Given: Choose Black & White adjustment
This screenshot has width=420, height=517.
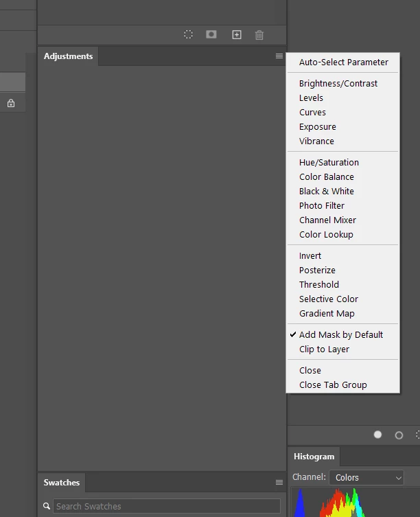Looking at the screenshot, I should 343,192.
